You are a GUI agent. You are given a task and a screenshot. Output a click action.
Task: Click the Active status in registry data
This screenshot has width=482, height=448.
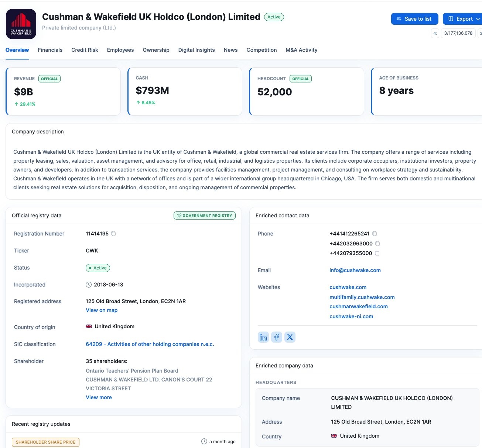(98, 268)
